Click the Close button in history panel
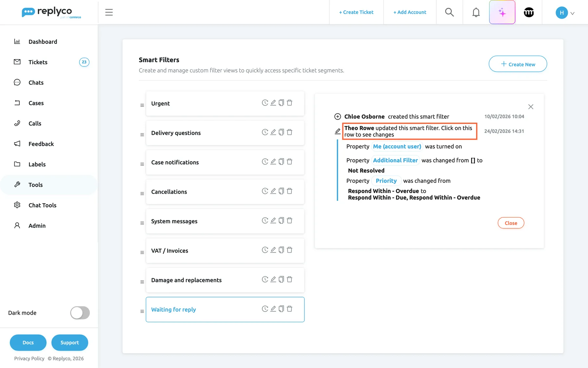The image size is (588, 368). (x=511, y=223)
